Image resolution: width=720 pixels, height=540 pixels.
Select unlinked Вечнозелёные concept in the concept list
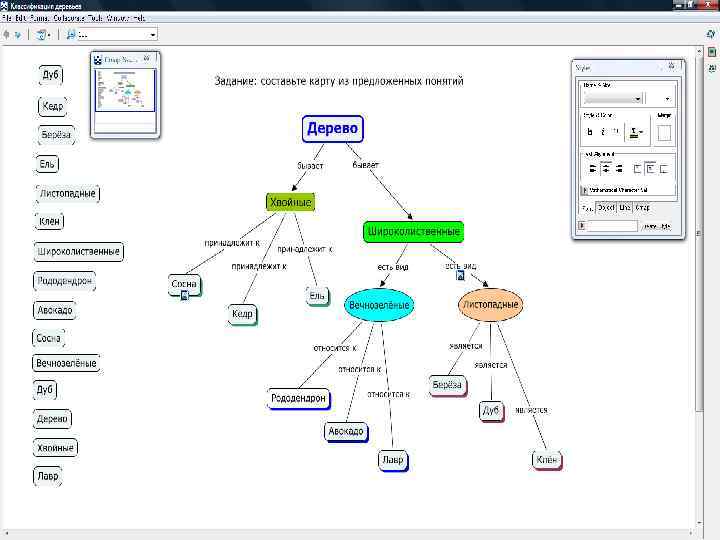(66, 363)
